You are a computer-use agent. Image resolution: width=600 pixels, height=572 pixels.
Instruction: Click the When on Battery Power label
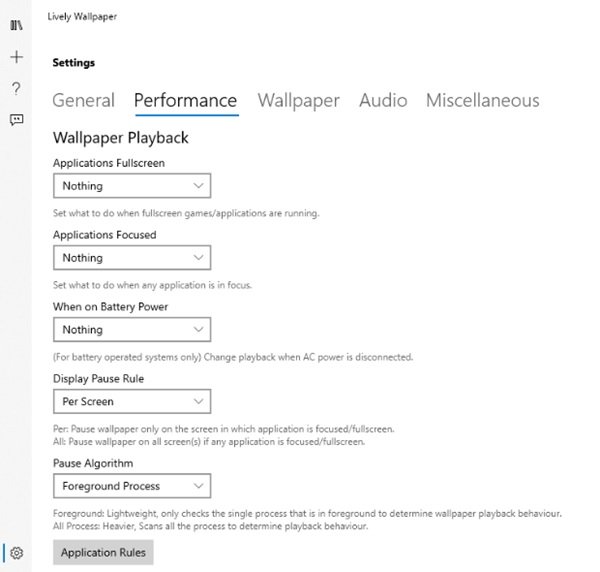[110, 307]
